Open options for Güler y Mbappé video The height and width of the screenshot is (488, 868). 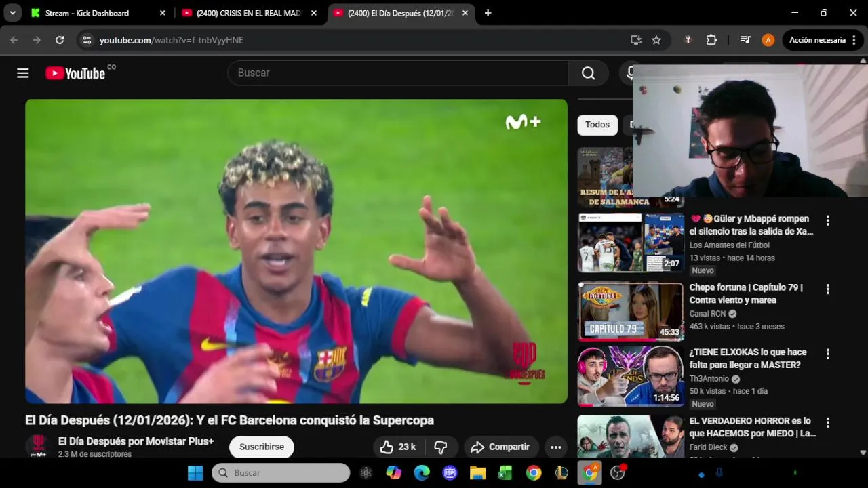tap(827, 220)
